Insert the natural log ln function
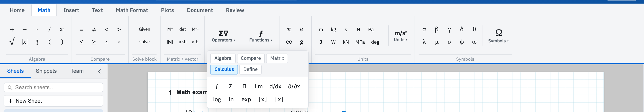Image resolution: width=644 pixels, height=112 pixels. coord(231,99)
